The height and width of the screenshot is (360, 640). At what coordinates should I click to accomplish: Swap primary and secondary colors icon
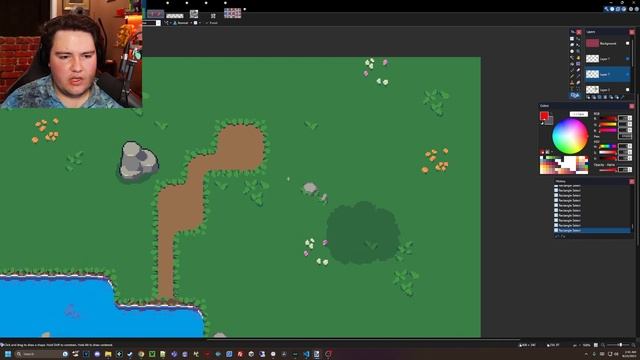[551, 113]
